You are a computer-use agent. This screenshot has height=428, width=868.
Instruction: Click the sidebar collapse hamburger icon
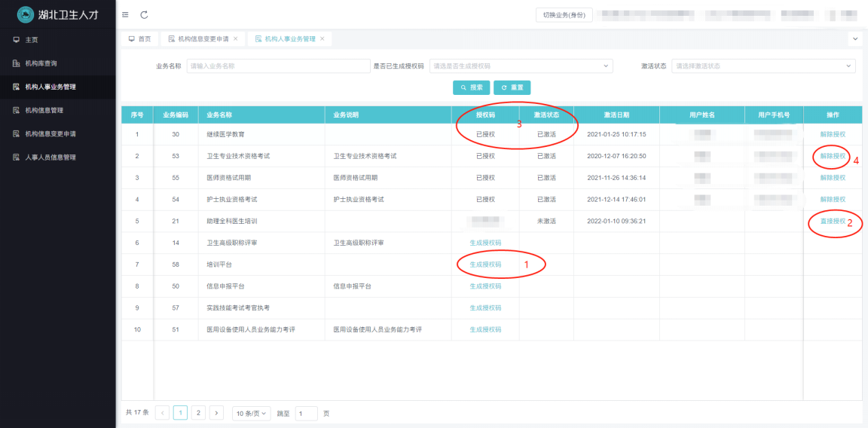pyautogui.click(x=125, y=15)
